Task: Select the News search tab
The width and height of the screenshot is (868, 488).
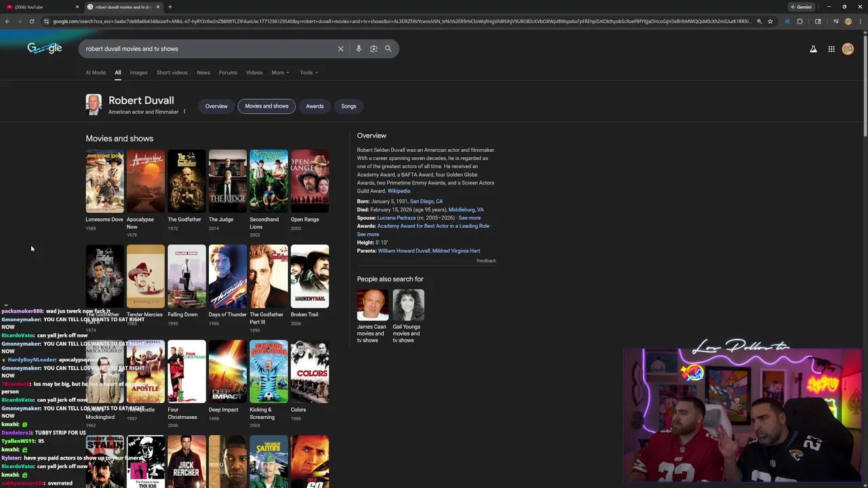Action: [203, 73]
